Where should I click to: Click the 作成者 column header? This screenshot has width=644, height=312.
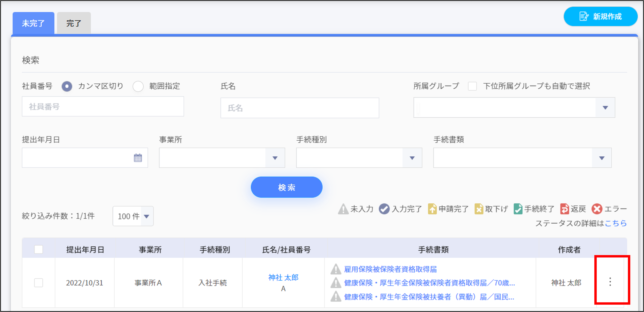click(x=569, y=249)
